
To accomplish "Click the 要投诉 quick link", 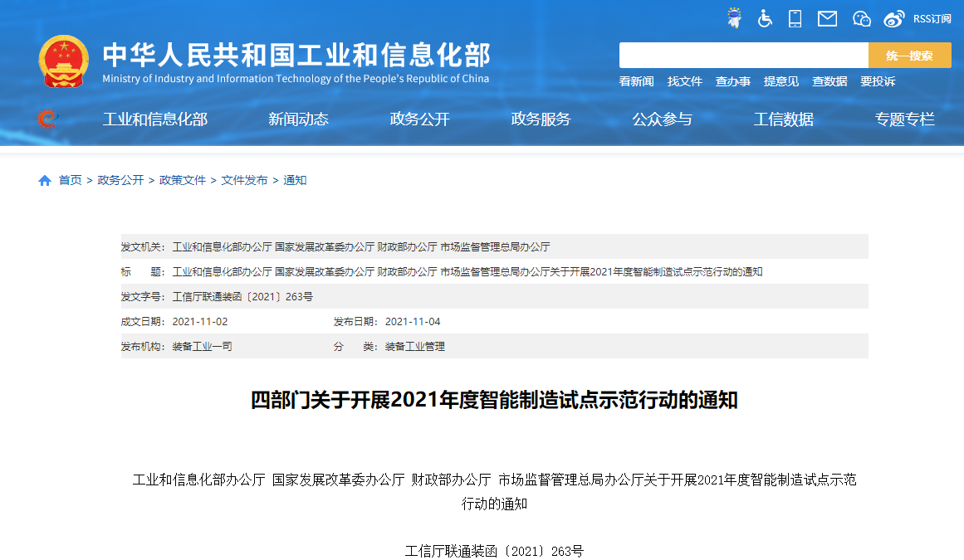I will pyautogui.click(x=878, y=81).
